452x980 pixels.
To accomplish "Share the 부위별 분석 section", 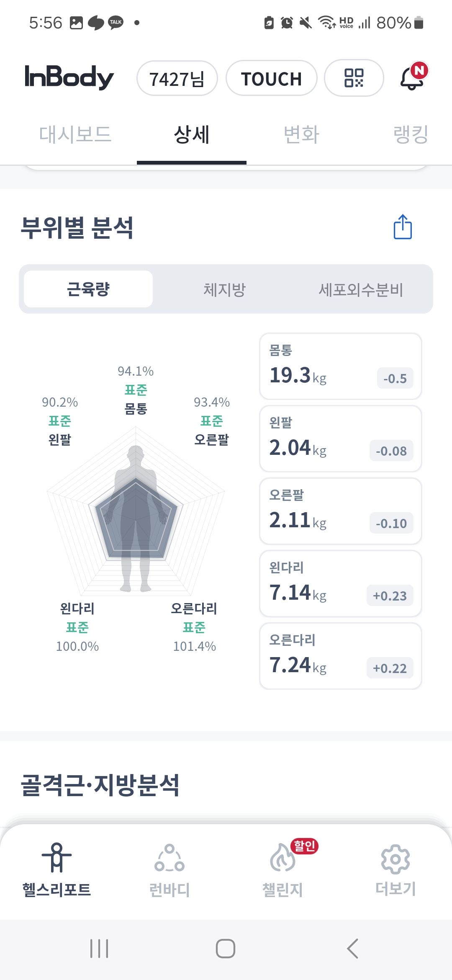I will (x=403, y=227).
